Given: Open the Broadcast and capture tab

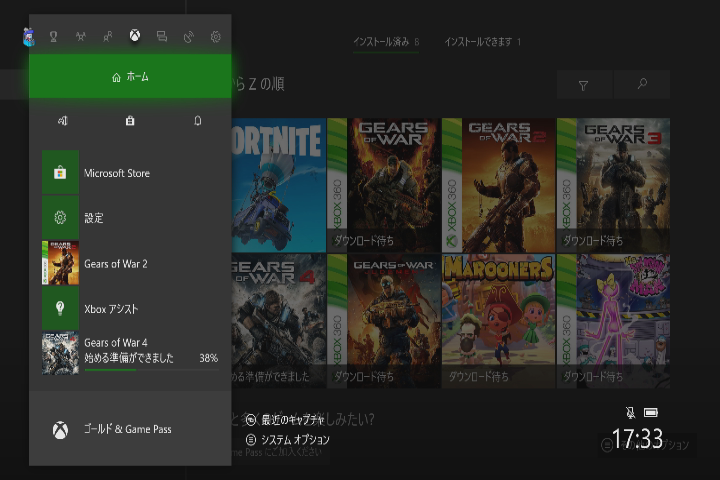Looking at the screenshot, I should [189, 37].
